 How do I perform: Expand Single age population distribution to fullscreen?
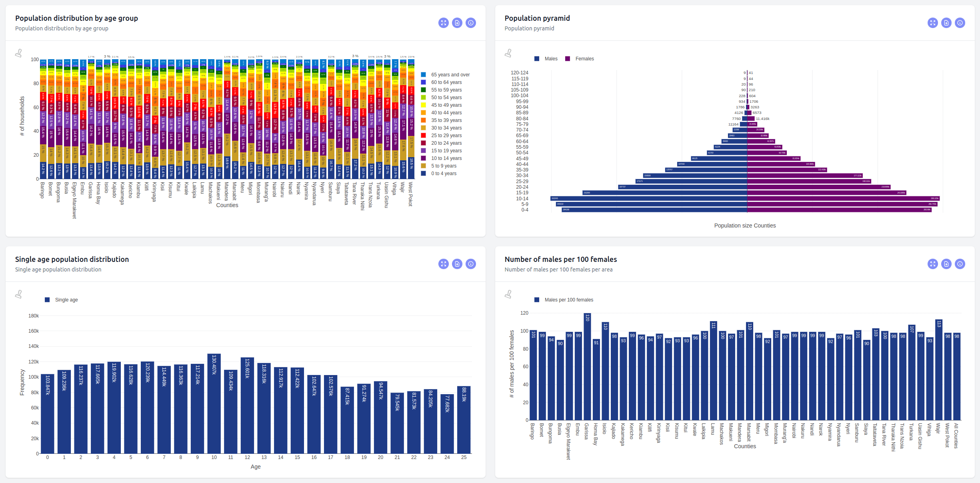click(443, 264)
